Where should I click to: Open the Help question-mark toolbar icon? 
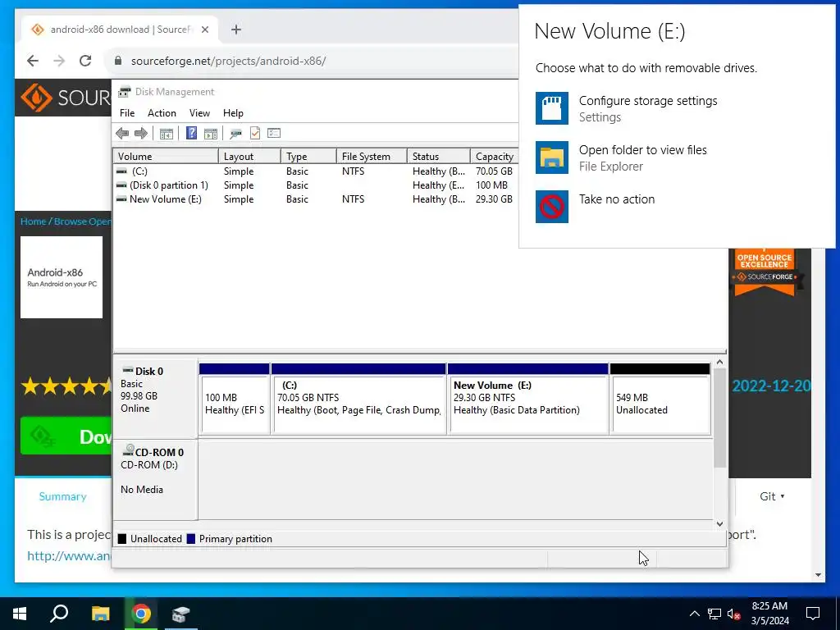pos(191,133)
